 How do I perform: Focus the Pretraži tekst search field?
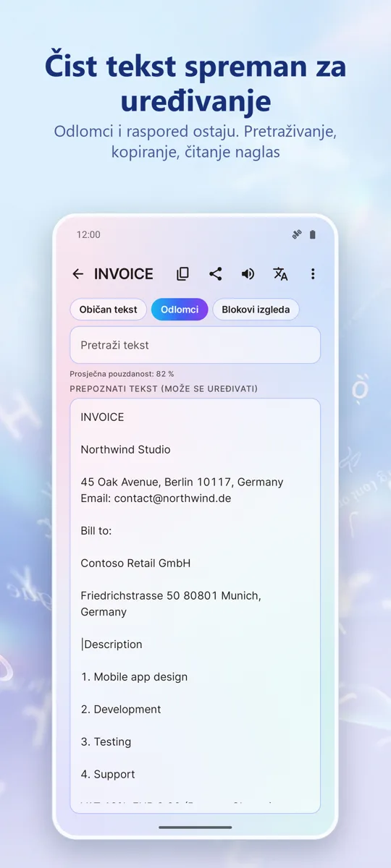[195, 345]
